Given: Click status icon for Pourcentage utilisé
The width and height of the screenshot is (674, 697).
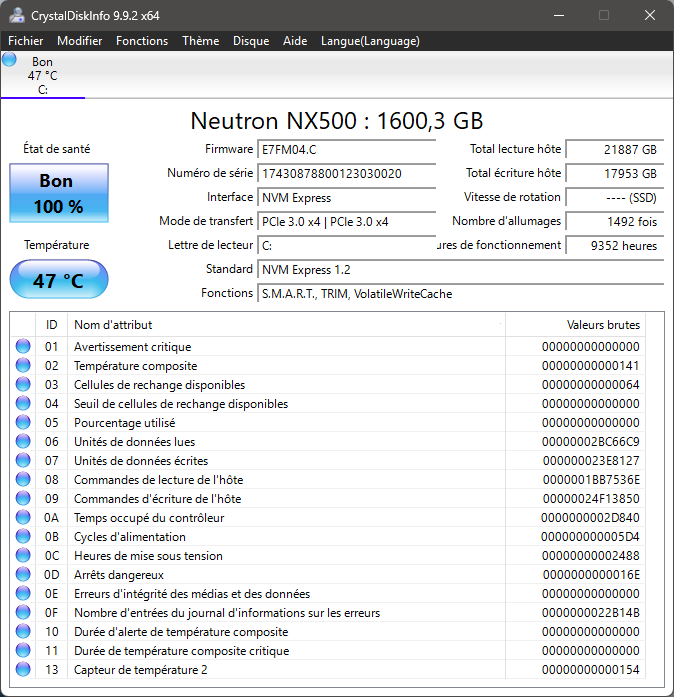Looking at the screenshot, I should (x=23, y=422).
